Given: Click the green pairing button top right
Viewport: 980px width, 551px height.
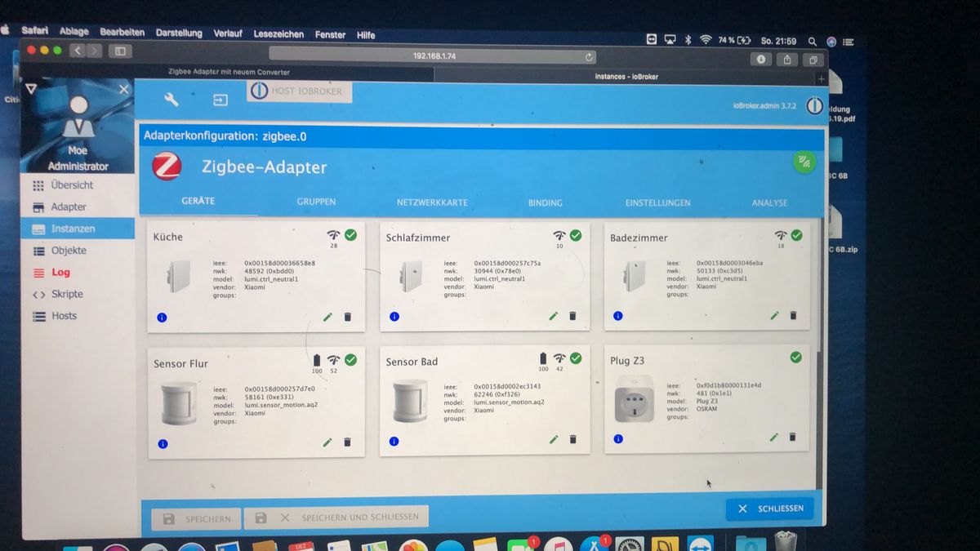Looking at the screenshot, I should [804, 162].
